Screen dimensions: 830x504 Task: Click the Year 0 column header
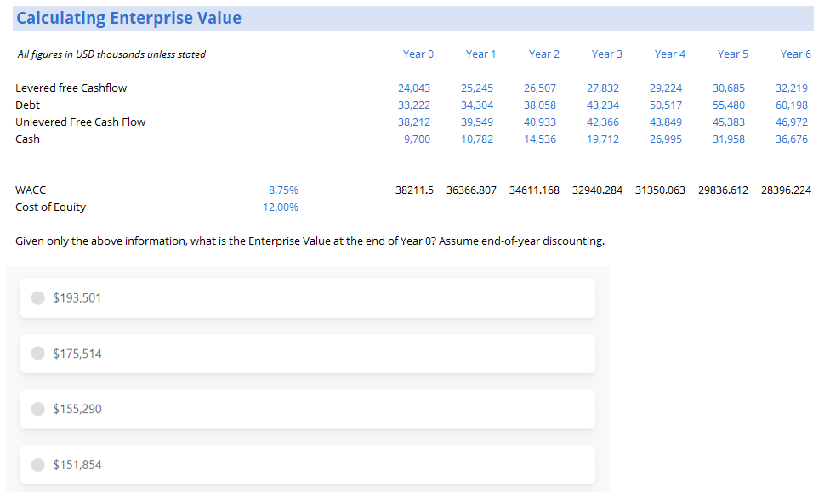[x=418, y=54]
